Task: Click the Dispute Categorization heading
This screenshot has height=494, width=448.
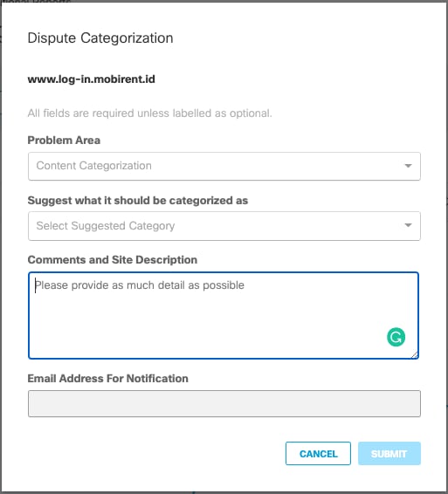Action: point(100,38)
